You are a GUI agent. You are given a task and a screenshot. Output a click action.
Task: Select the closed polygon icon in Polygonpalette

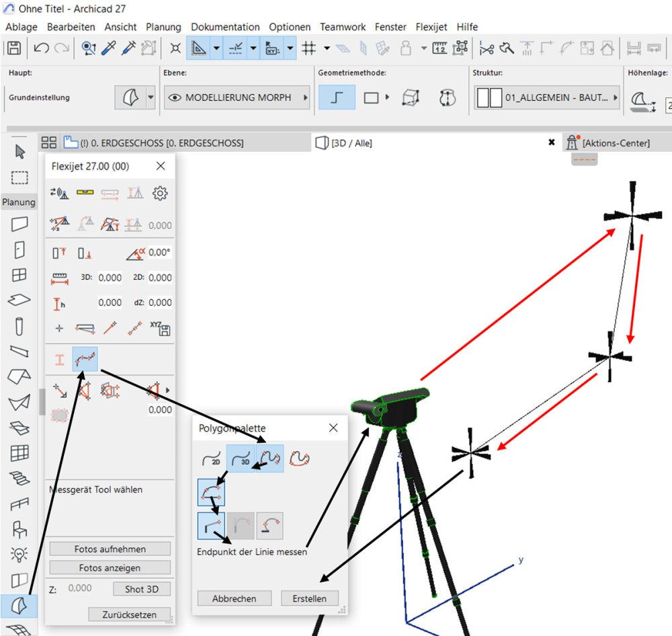pos(299,459)
